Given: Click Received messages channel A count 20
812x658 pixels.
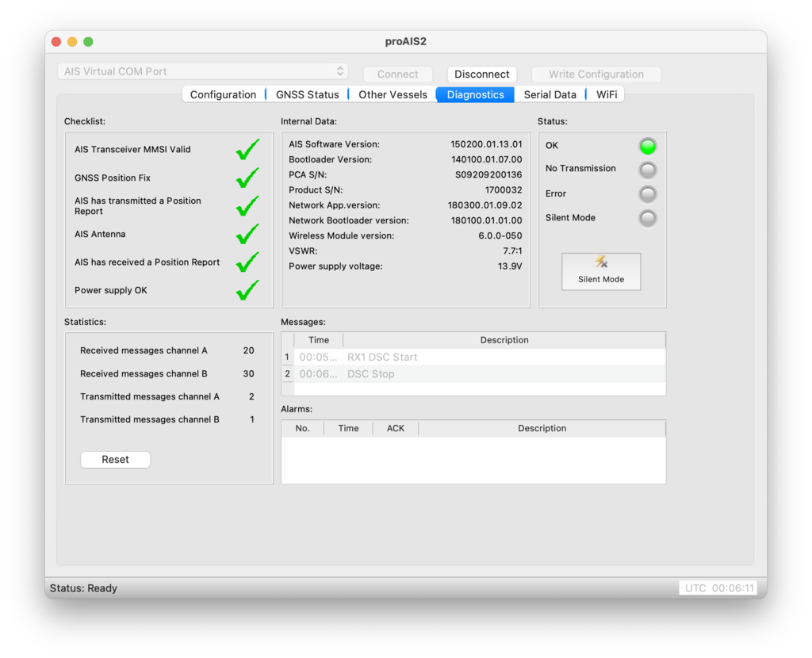Looking at the screenshot, I should tap(248, 350).
